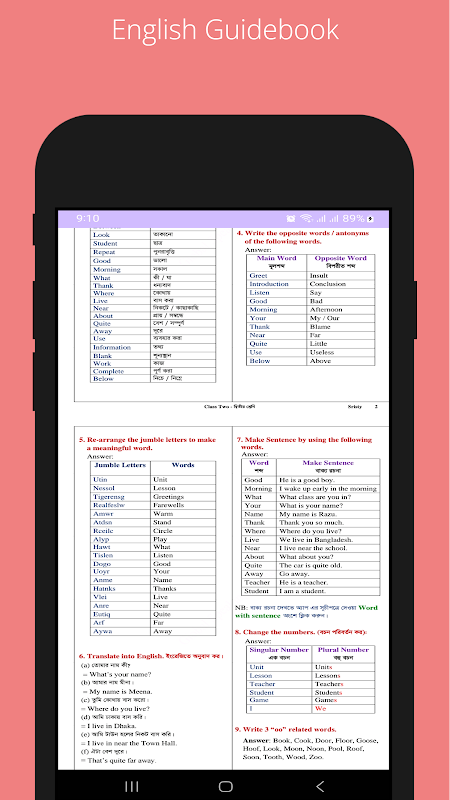Tap the sentence He is a good boy

point(307,480)
